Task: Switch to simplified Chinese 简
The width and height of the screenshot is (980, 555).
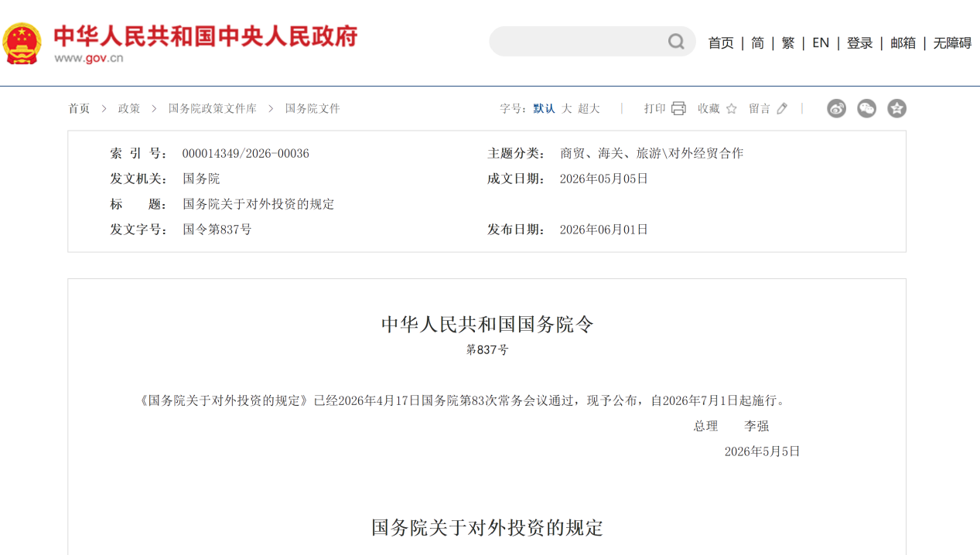Action: click(758, 43)
